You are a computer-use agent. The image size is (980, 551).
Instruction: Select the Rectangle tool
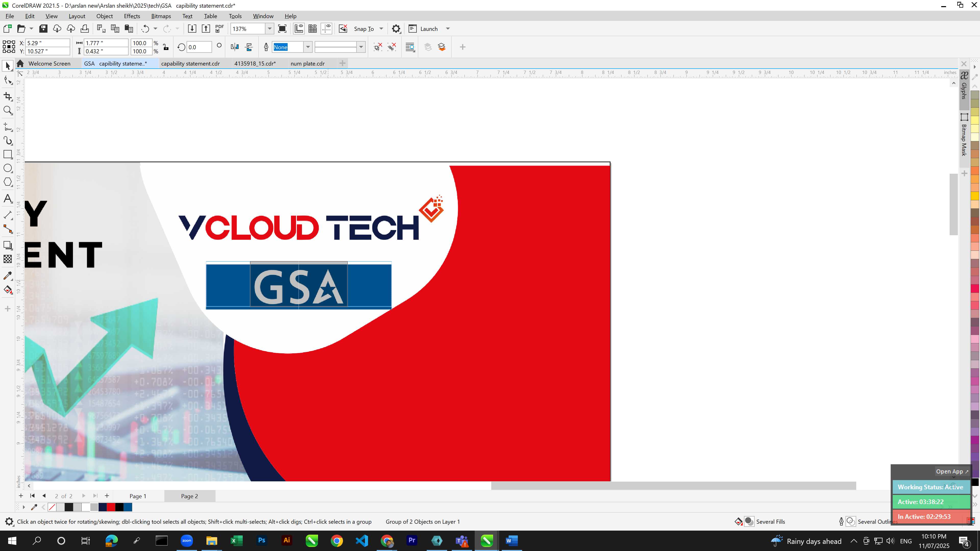click(8, 154)
